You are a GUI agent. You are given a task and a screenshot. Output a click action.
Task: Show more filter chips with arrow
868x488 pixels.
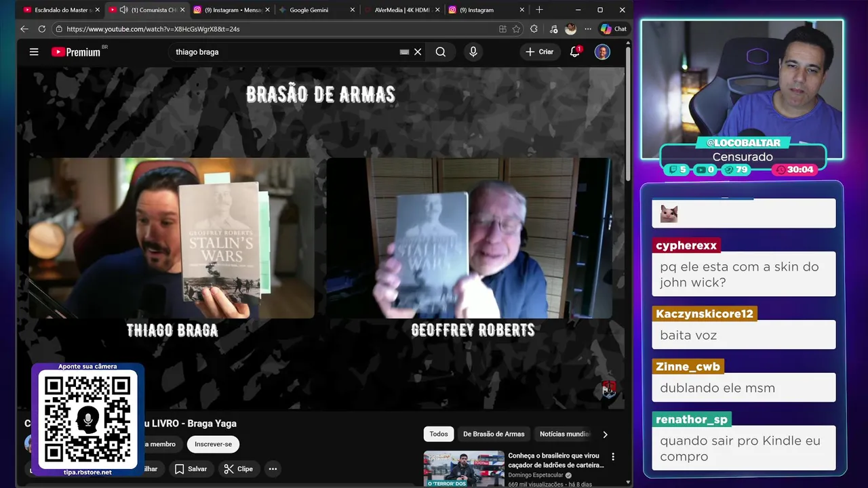(x=605, y=434)
